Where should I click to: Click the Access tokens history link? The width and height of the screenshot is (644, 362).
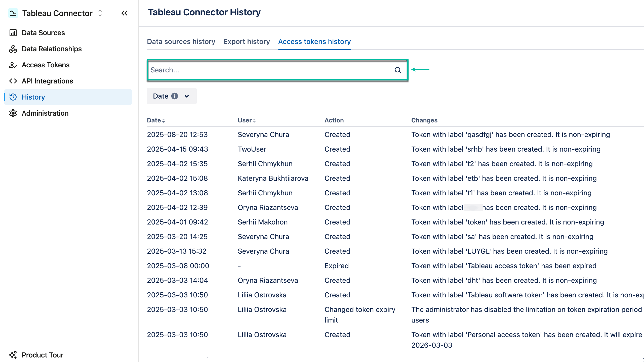[314, 41]
